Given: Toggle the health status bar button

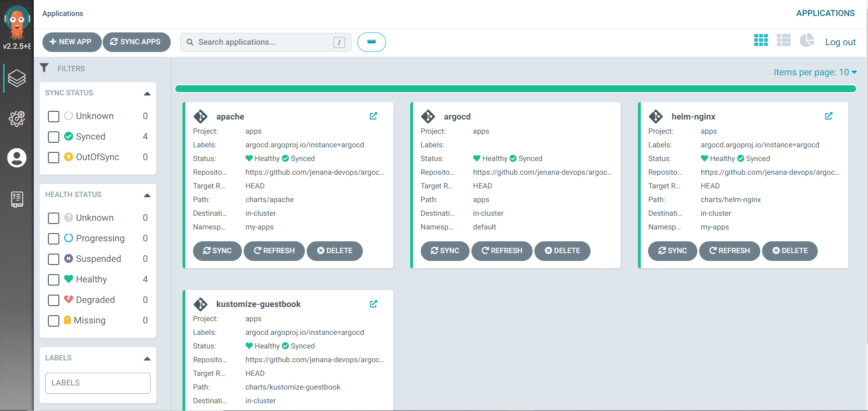Looking at the screenshot, I should 371,42.
